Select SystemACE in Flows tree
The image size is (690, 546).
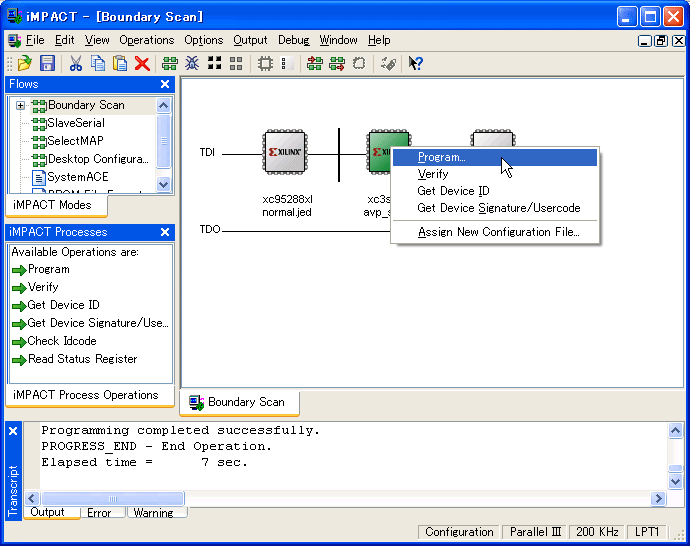click(x=77, y=177)
